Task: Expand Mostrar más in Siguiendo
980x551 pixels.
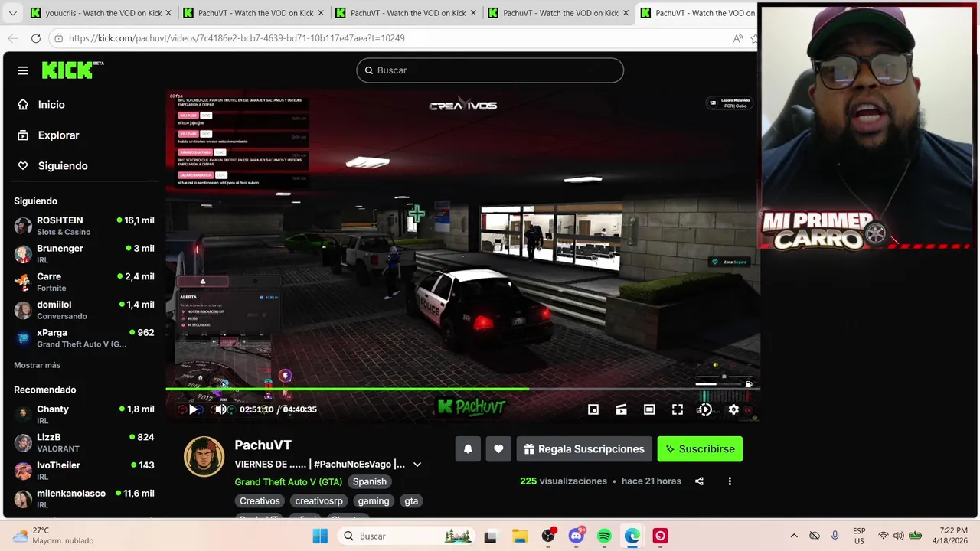Action: pos(37,365)
